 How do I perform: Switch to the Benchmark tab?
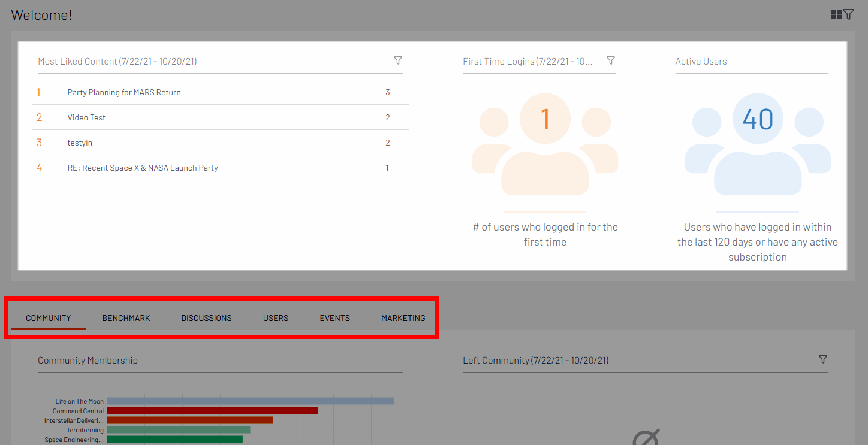[x=126, y=318]
